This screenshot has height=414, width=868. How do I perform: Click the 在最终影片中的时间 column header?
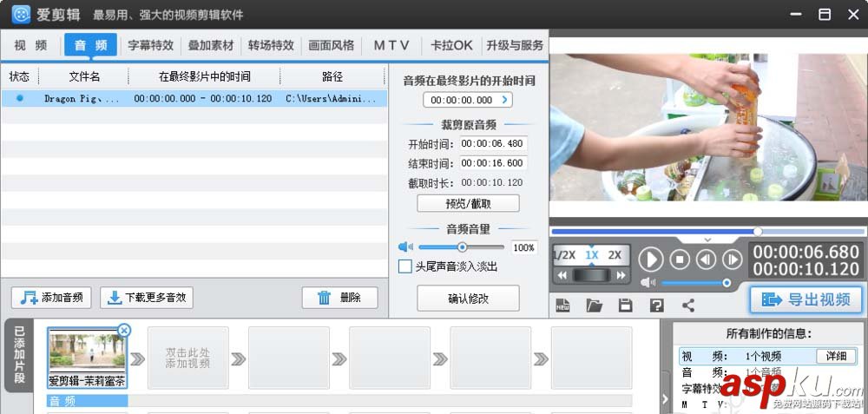(204, 76)
